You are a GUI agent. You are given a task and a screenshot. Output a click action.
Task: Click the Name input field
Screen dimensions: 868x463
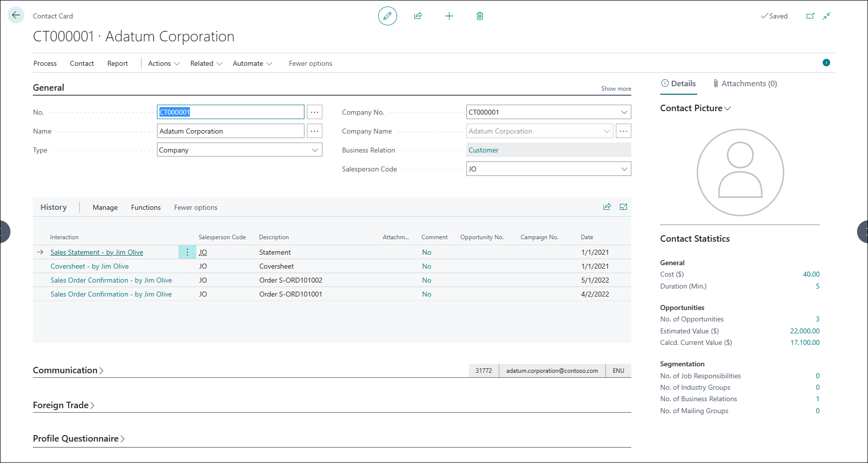pos(230,131)
